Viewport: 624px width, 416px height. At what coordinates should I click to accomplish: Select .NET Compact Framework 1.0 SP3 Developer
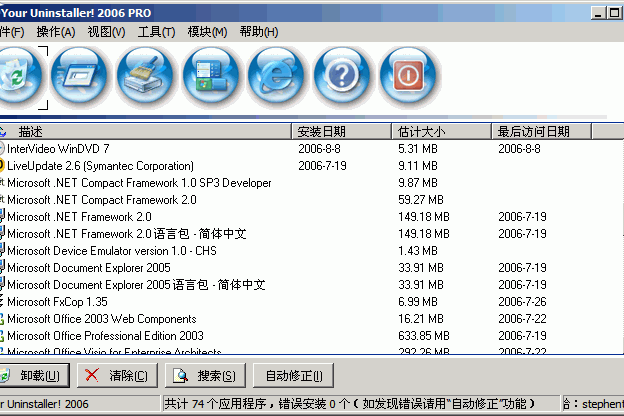click(139, 183)
